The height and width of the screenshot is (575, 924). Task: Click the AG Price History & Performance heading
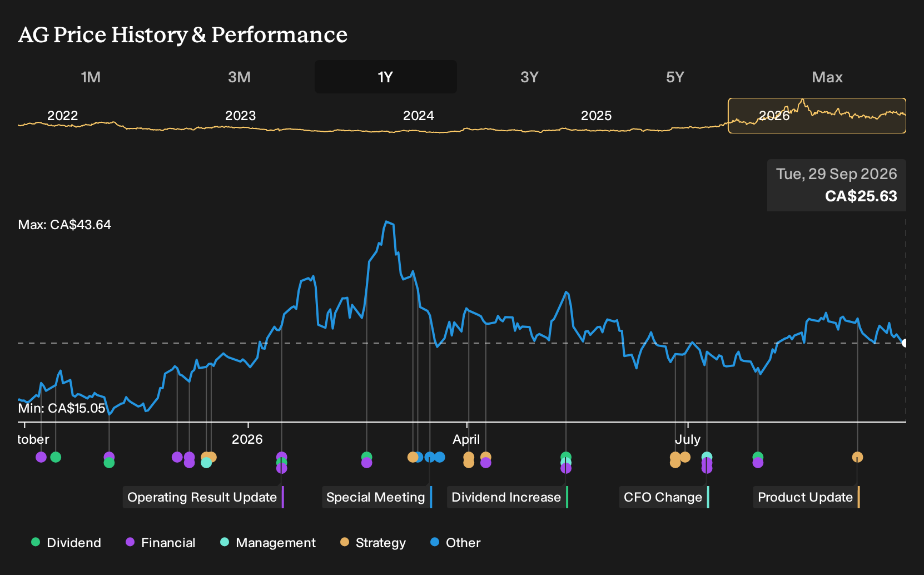tap(183, 34)
